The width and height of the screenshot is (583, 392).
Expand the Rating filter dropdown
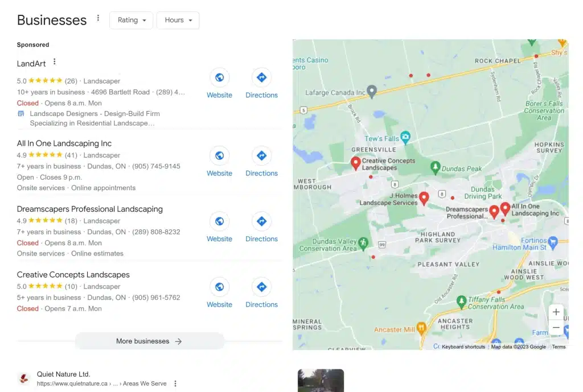point(132,20)
